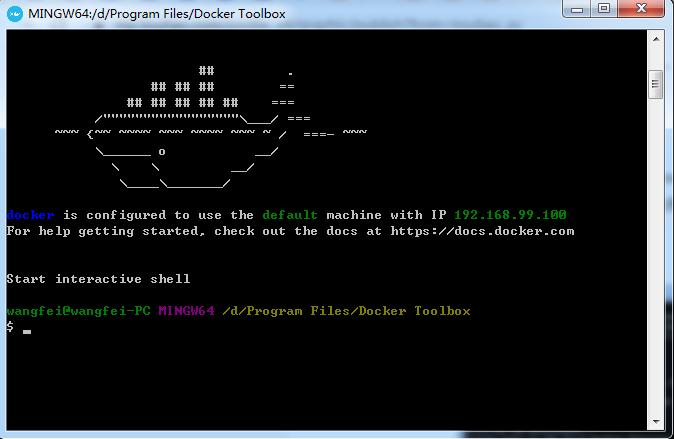Image resolution: width=674 pixels, height=439 pixels.
Task: Click the ASCII art Docker whale
Action: (x=211, y=127)
